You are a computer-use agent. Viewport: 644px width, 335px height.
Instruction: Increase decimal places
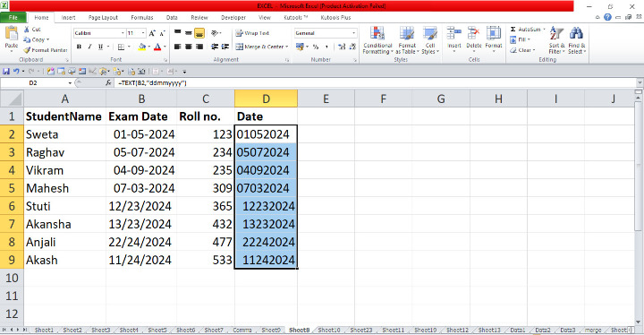click(x=342, y=47)
